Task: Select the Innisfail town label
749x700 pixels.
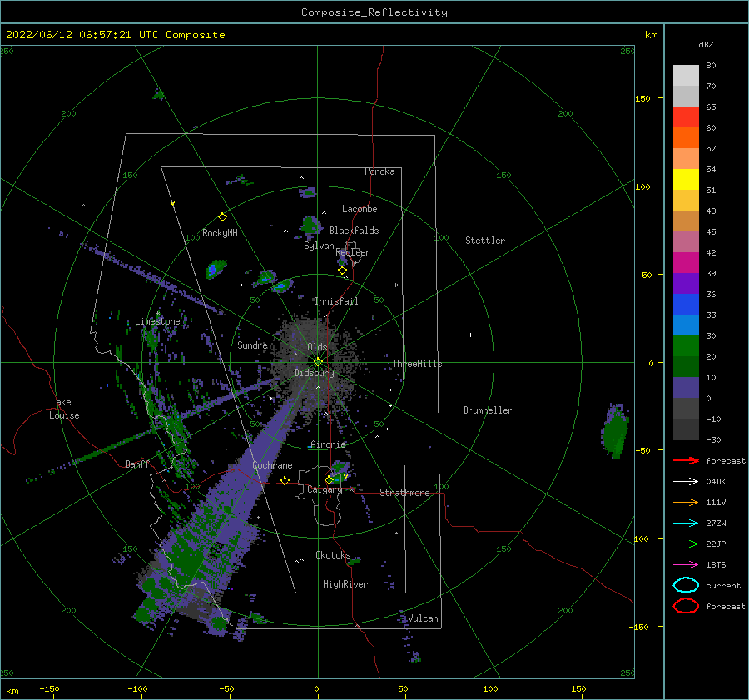Action: (x=336, y=301)
